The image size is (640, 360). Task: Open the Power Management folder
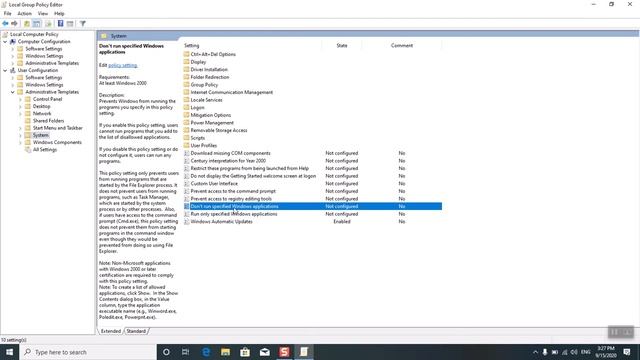click(212, 123)
